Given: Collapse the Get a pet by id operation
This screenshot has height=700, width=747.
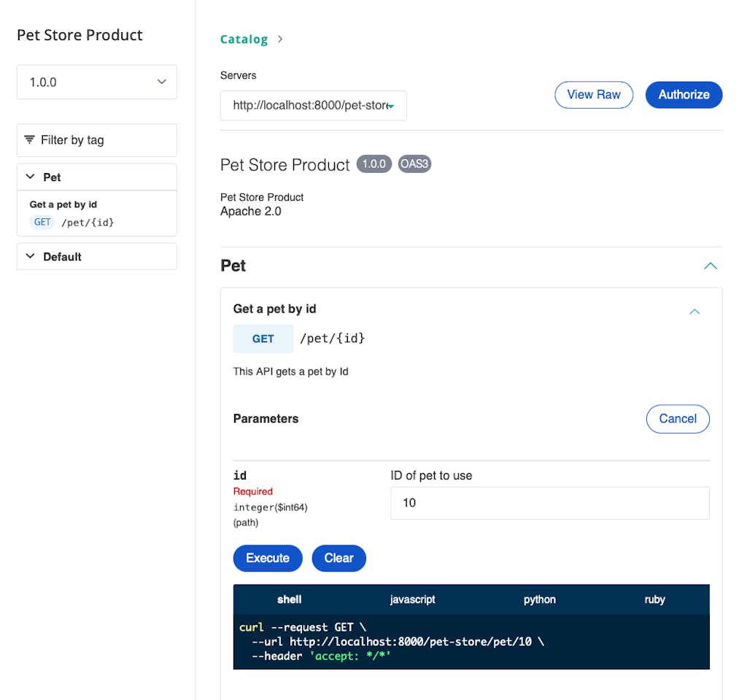Looking at the screenshot, I should tap(694, 312).
